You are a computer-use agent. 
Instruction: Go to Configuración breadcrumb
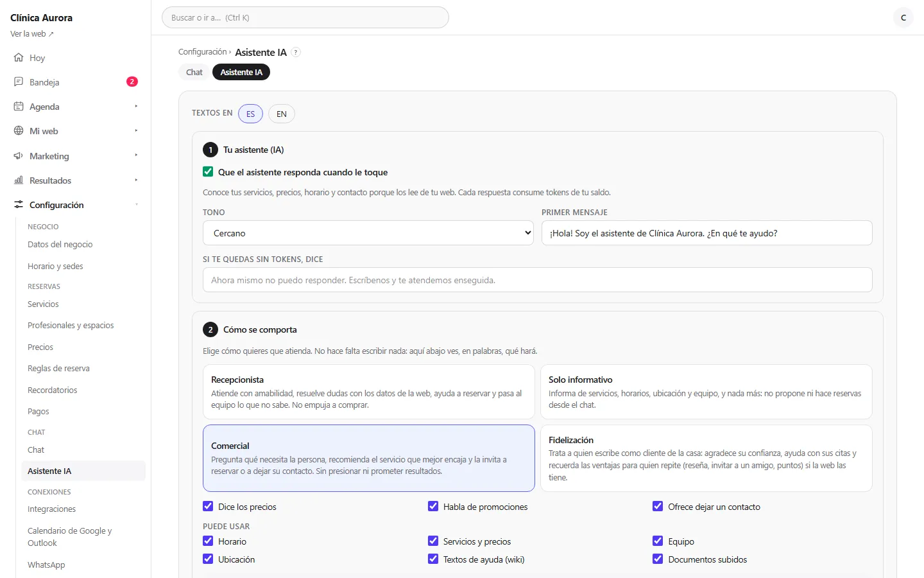pos(203,52)
